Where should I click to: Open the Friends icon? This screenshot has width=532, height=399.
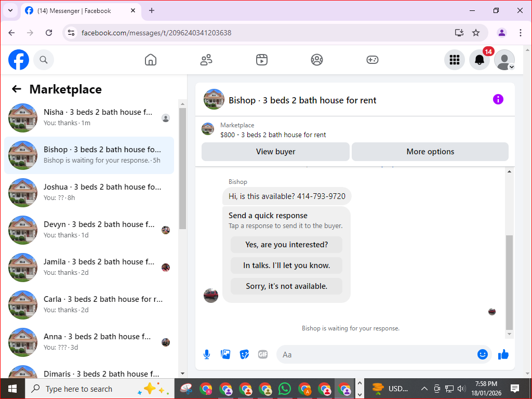point(206,60)
